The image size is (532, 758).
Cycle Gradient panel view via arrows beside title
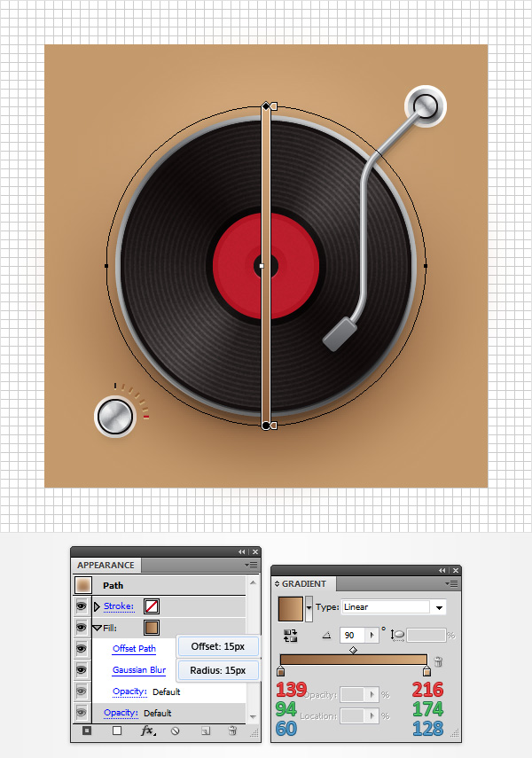tap(278, 584)
